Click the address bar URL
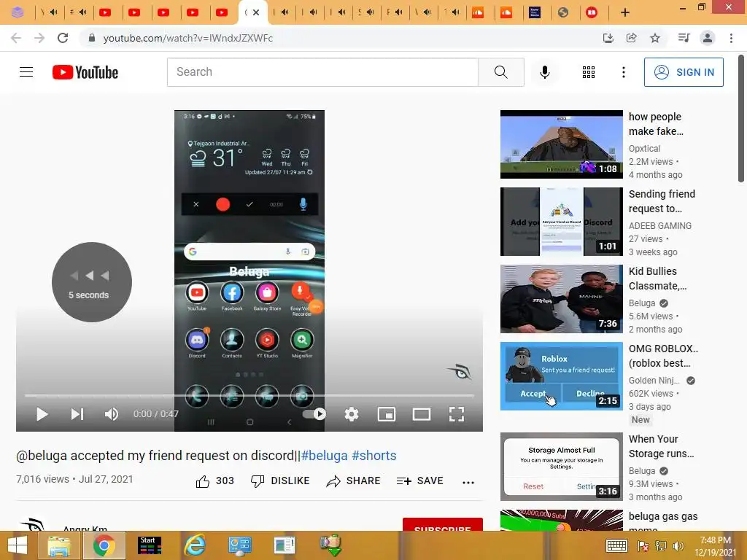Screen dimensions: 747x560 (x=187, y=38)
